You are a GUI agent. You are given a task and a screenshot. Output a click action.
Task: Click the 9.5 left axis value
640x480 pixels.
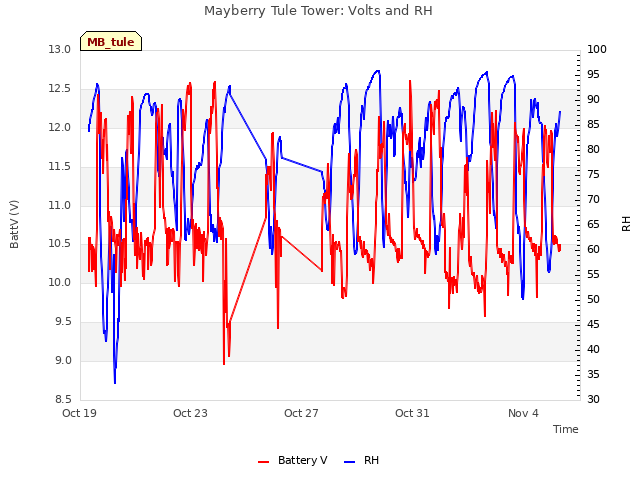click(63, 322)
